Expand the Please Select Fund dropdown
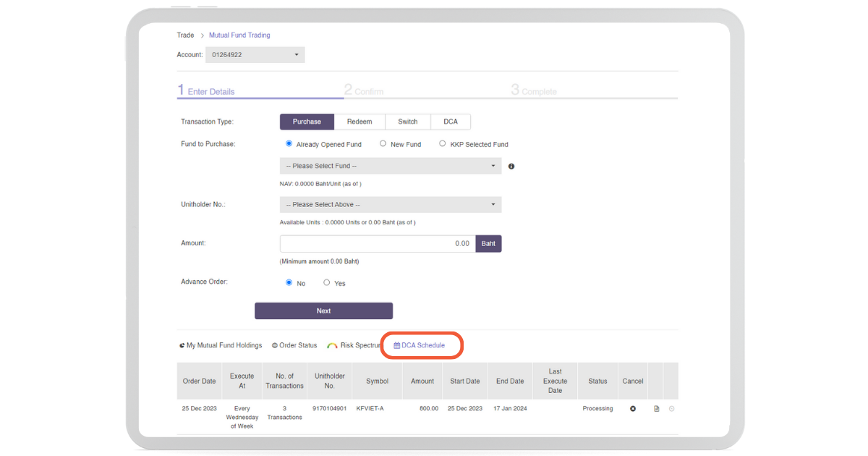Screen dimensions: 868x456 [x=391, y=166]
